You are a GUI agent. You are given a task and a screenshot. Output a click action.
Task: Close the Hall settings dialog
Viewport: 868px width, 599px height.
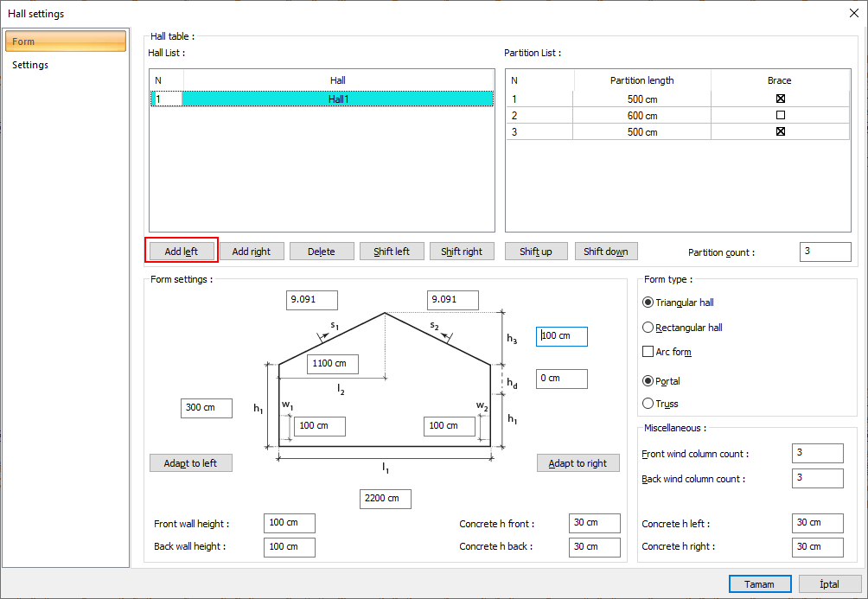click(853, 13)
